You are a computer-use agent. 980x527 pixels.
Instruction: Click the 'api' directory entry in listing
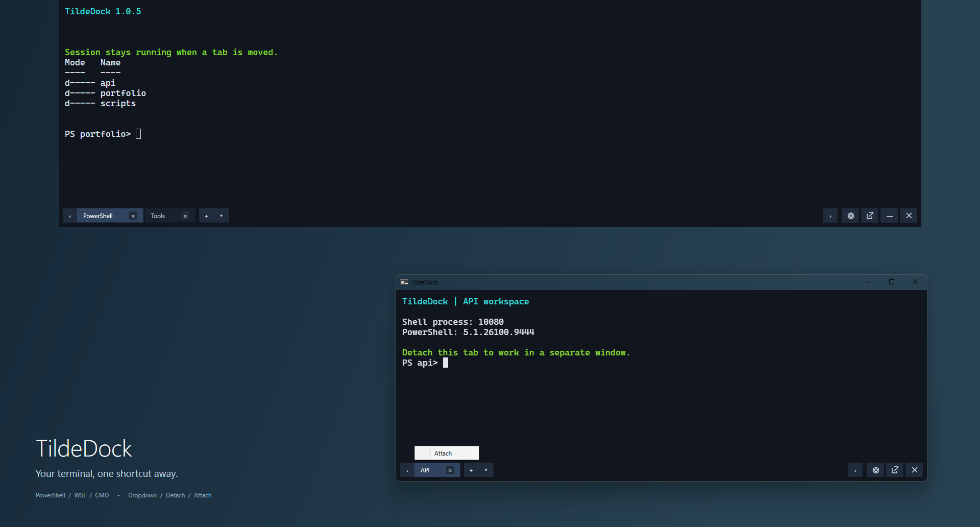click(108, 83)
